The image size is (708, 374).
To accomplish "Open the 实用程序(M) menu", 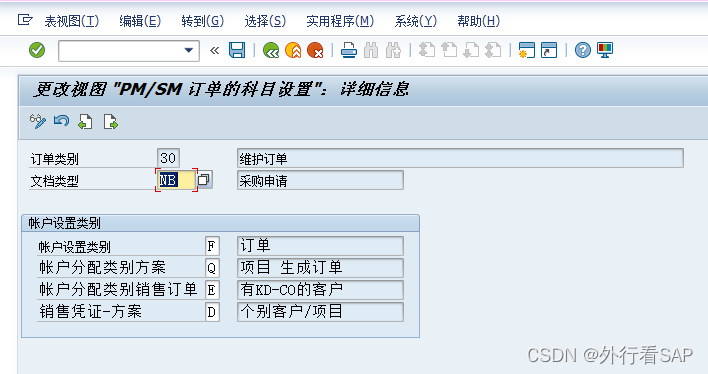I will coord(340,21).
